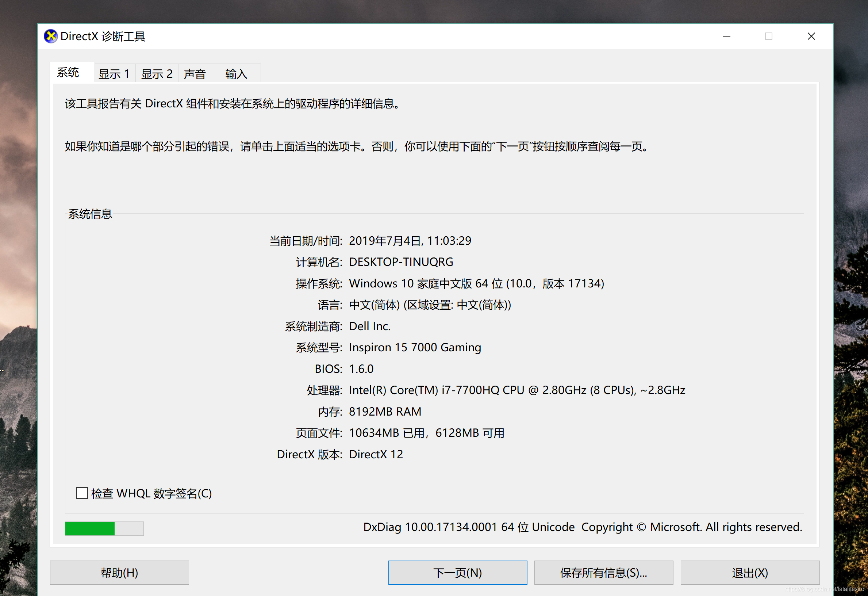Minimize the DirectX diagnostic window
This screenshot has width=868, height=596.
[726, 36]
